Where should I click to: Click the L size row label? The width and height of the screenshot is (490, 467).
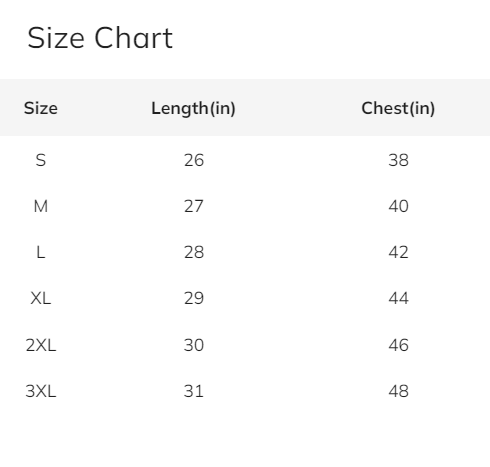click(x=41, y=252)
